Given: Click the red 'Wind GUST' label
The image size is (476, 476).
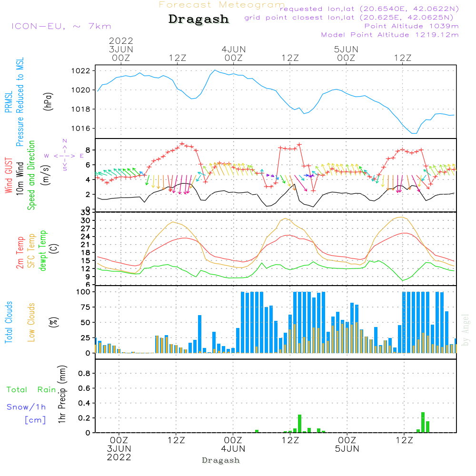Looking at the screenshot, I should 9,175.
